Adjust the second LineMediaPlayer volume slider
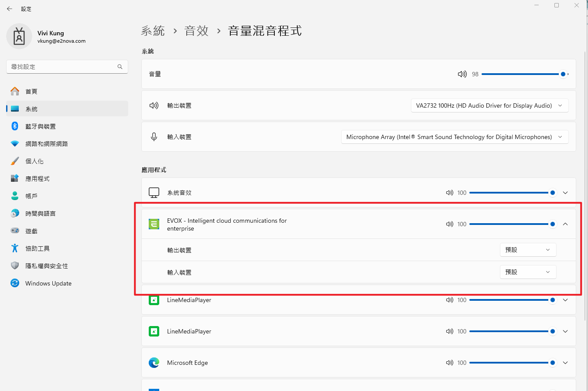 513,331
